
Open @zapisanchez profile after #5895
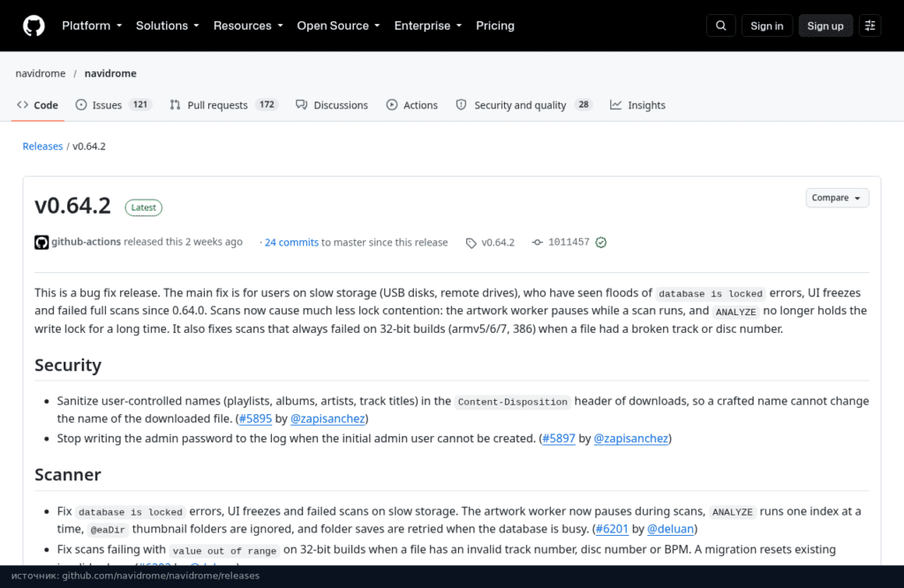[x=328, y=418]
